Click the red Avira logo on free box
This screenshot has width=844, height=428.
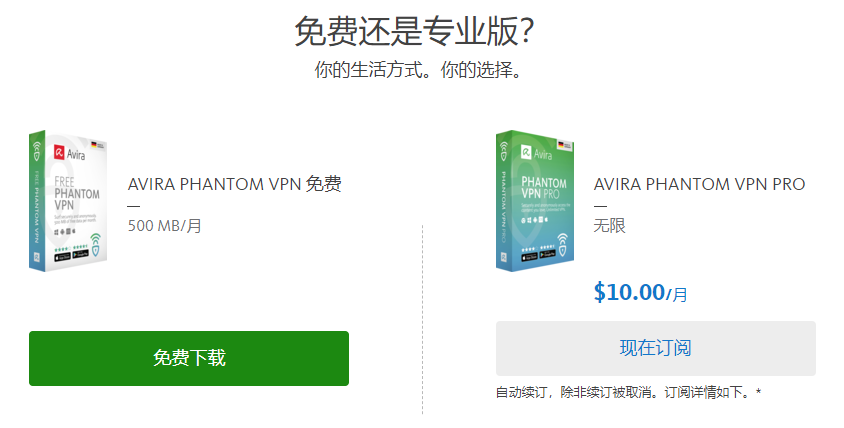[x=59, y=152]
